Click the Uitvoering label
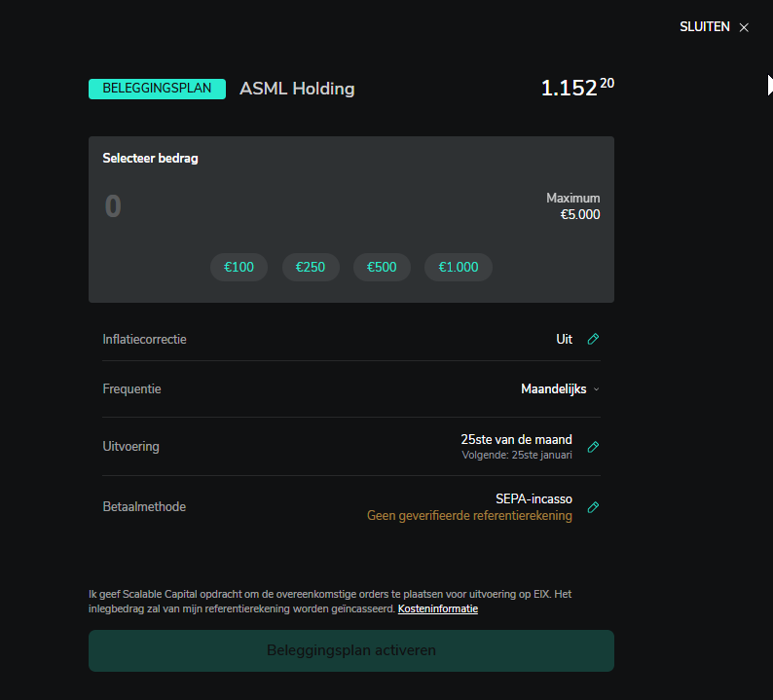 pyautogui.click(x=130, y=447)
